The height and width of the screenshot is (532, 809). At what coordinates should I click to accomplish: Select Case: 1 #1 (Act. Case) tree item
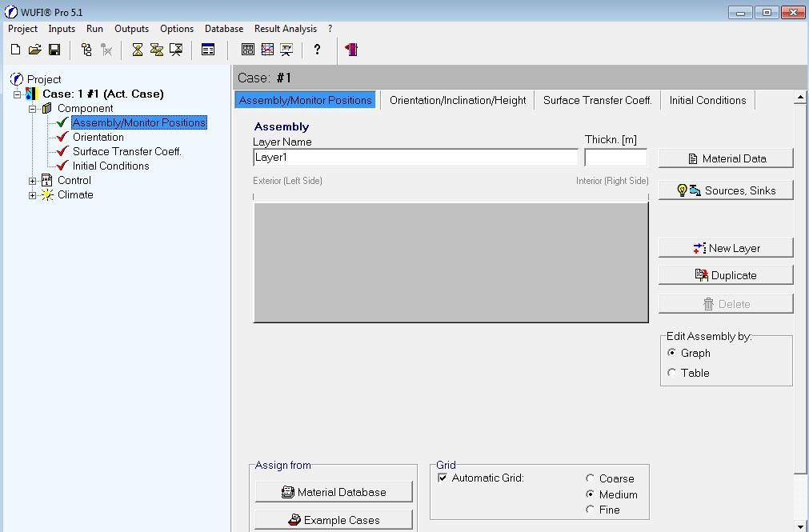103,94
